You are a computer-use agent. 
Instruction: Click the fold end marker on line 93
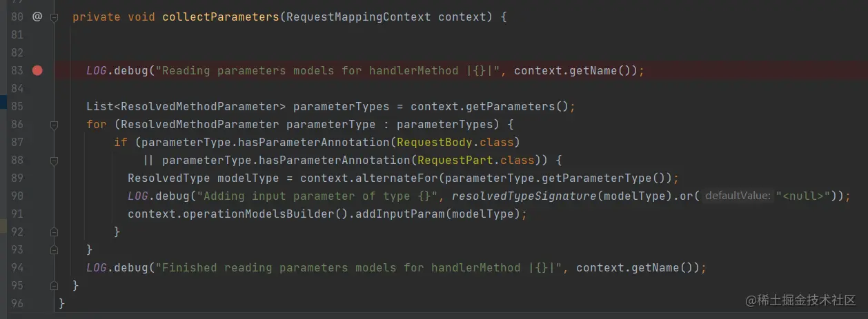click(54, 250)
